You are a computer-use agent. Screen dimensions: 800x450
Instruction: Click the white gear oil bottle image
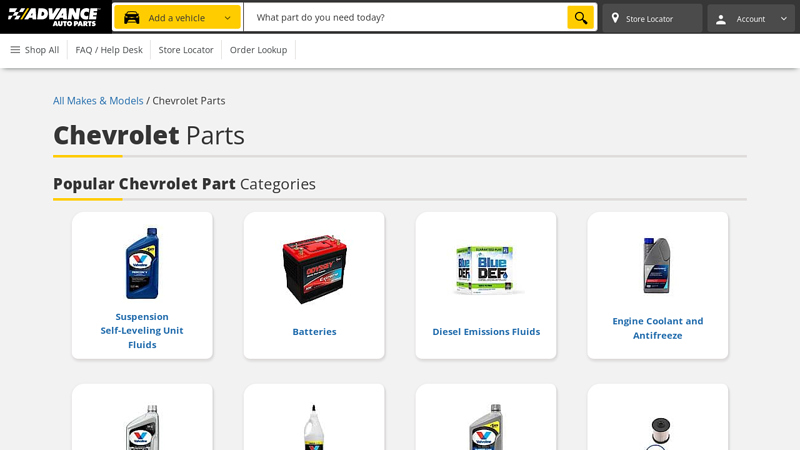click(314, 428)
